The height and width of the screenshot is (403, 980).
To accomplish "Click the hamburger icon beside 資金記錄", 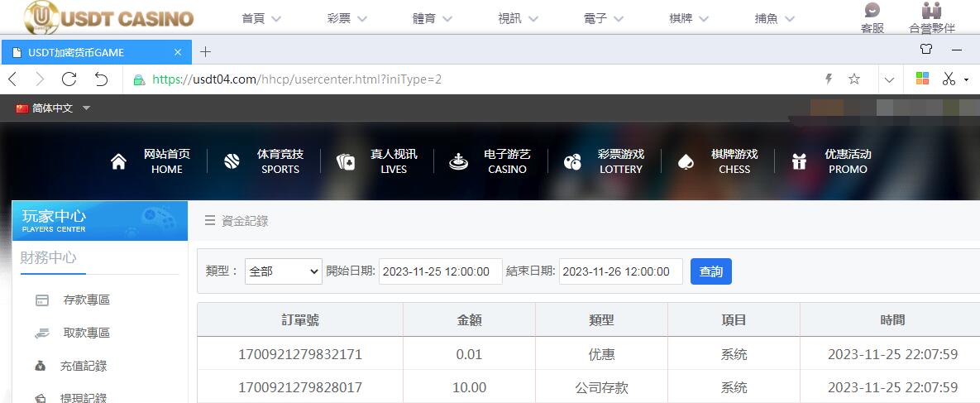I will pyautogui.click(x=210, y=220).
